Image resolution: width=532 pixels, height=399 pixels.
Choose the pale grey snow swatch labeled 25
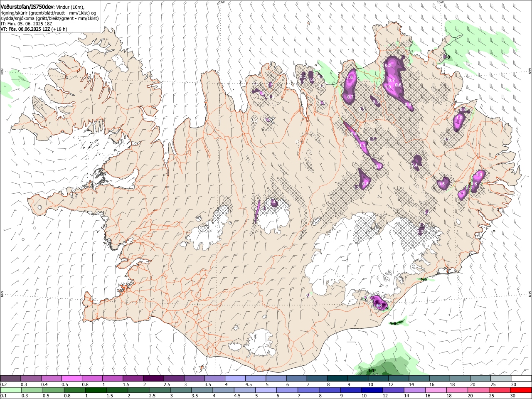pyautogui.click(x=501, y=379)
